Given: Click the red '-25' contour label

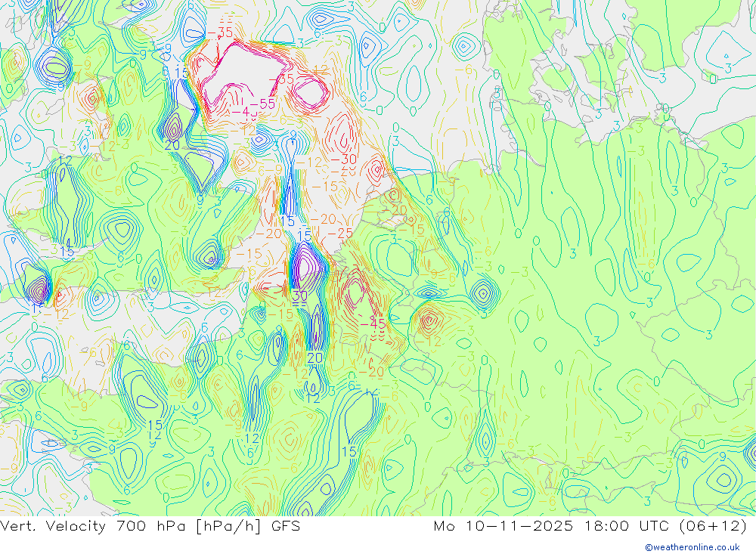Looking at the screenshot, I should click(340, 234).
